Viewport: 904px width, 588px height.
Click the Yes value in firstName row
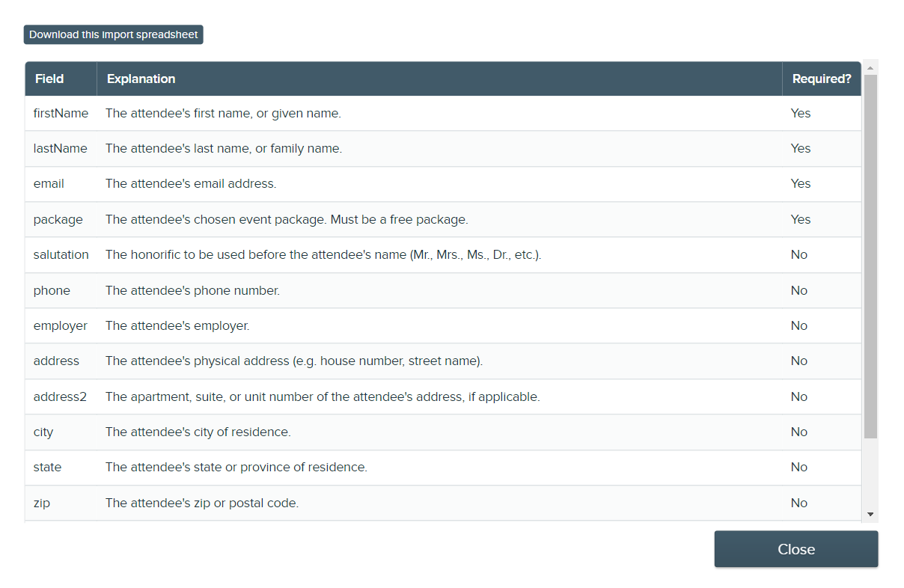pyautogui.click(x=801, y=114)
